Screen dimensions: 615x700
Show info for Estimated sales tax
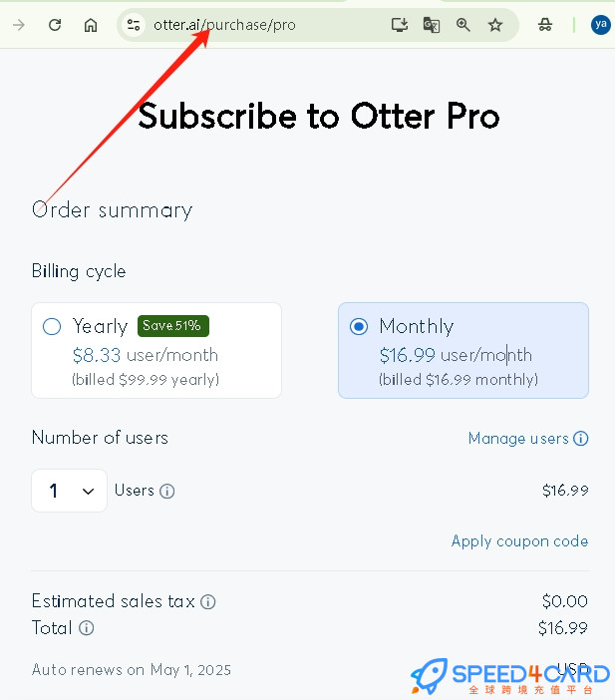tap(208, 602)
